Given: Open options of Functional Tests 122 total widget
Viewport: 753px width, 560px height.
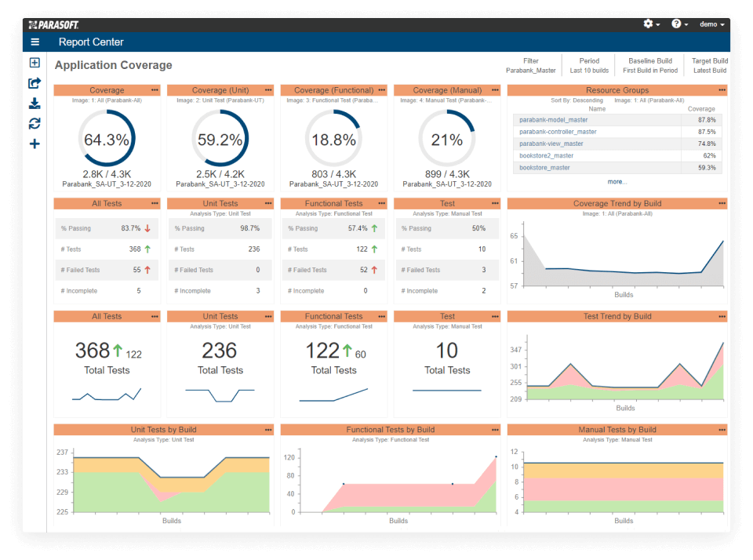Looking at the screenshot, I should pos(381,316).
